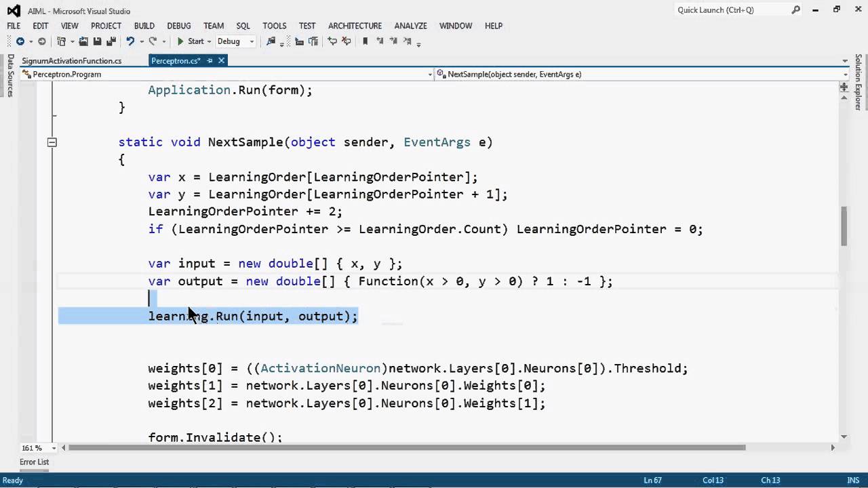Click the New Project toolbar icon
Screen dimensions: 868x488
click(x=61, y=41)
